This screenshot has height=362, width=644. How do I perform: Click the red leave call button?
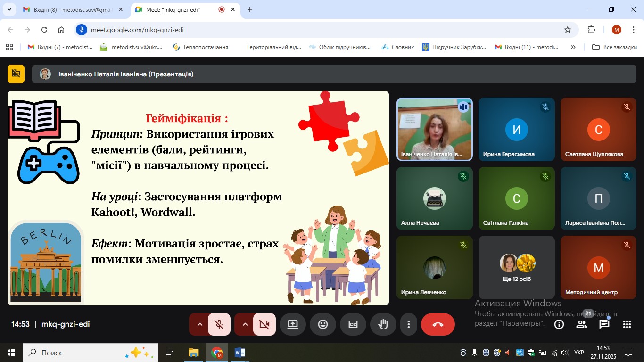click(438, 324)
